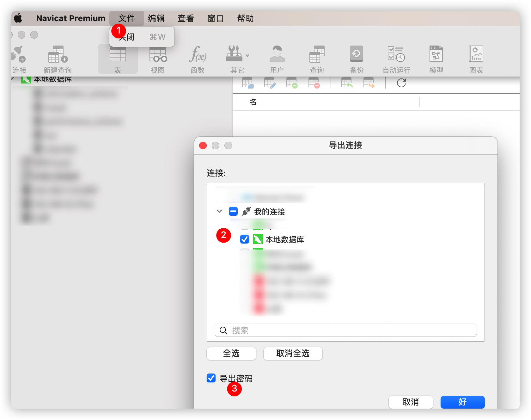Viewport: 531px width, 420px height.
Task: Open the 窗口 menu
Action: tap(216, 18)
